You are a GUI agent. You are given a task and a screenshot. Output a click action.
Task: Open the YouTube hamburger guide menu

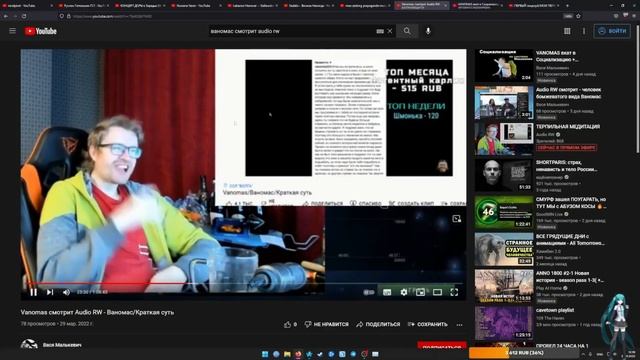13,31
